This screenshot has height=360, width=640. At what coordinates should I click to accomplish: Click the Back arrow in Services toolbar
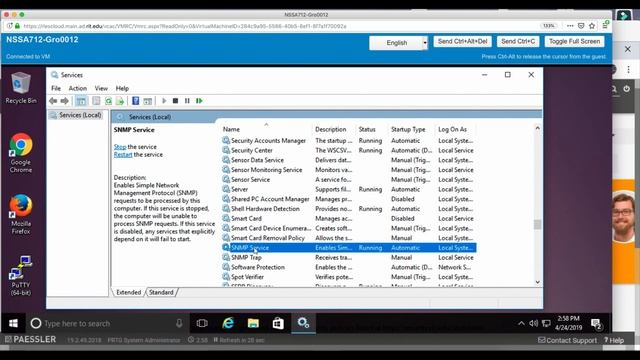[x=53, y=101]
